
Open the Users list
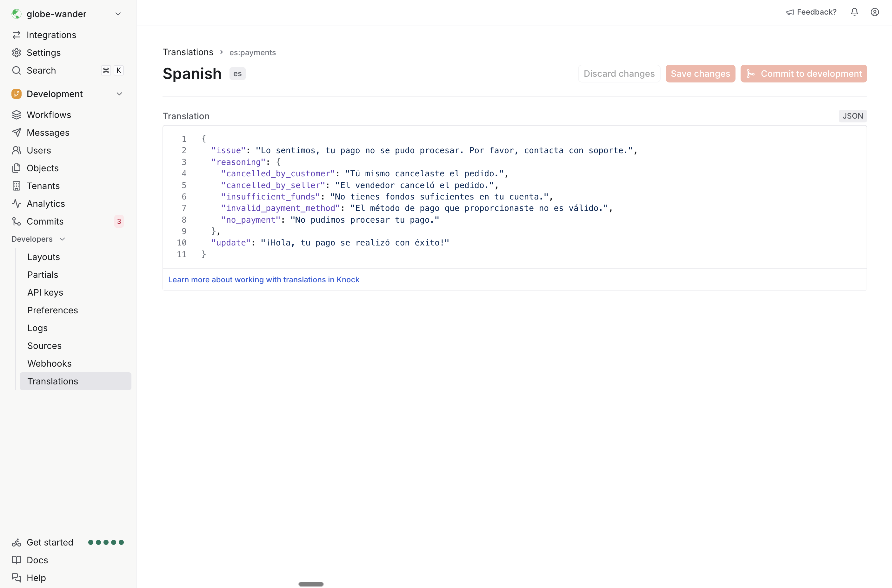tap(39, 150)
